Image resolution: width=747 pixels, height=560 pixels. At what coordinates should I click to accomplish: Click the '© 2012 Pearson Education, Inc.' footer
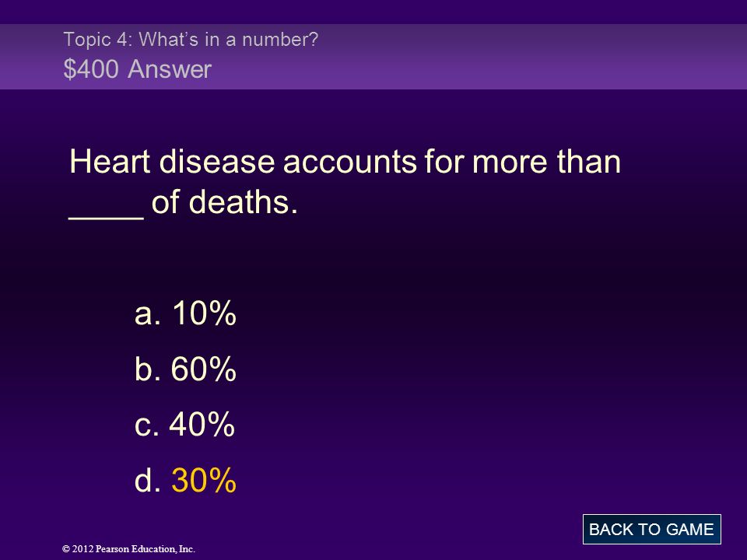(x=128, y=549)
